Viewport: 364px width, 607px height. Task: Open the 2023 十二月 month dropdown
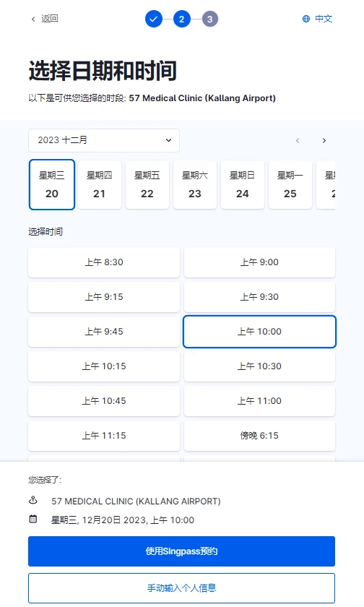tap(104, 140)
